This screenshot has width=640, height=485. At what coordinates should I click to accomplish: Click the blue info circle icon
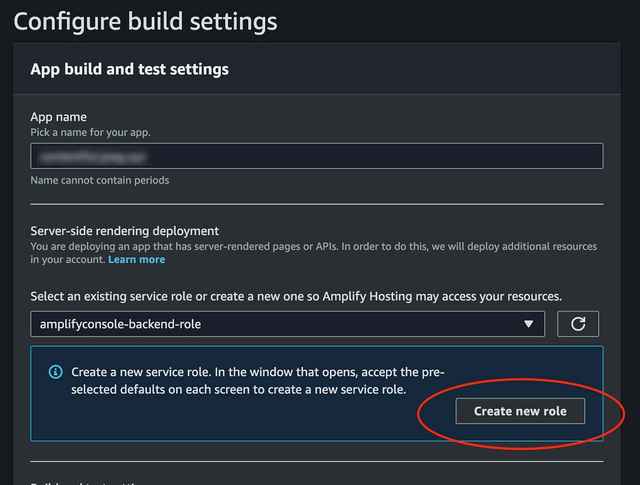point(56,372)
